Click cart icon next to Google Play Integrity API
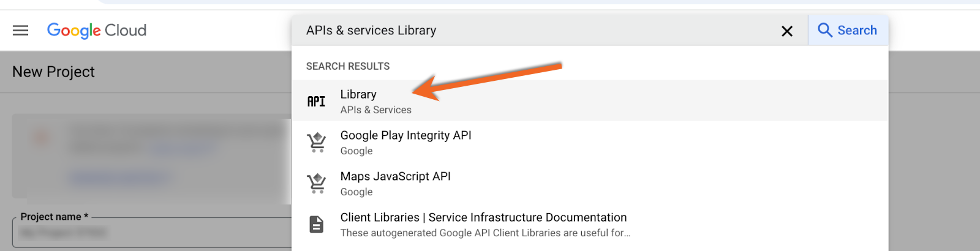 pos(317,143)
